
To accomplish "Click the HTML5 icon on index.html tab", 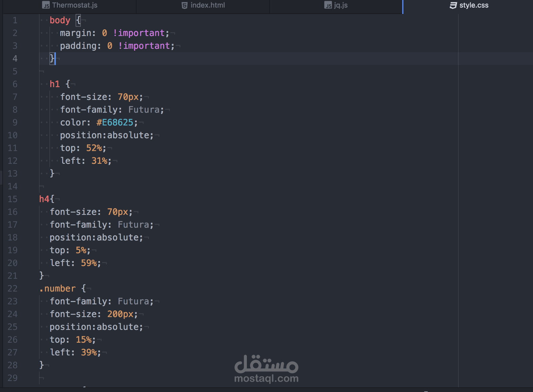I will tap(185, 5).
